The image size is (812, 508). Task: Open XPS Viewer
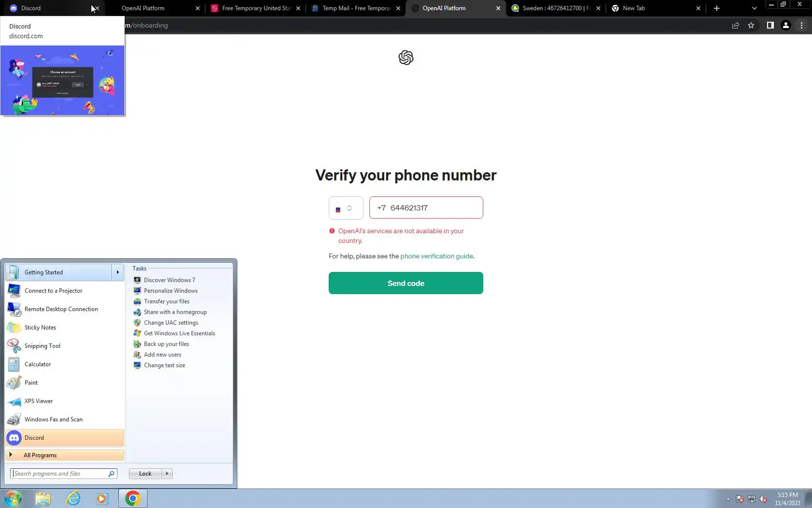pyautogui.click(x=65, y=401)
